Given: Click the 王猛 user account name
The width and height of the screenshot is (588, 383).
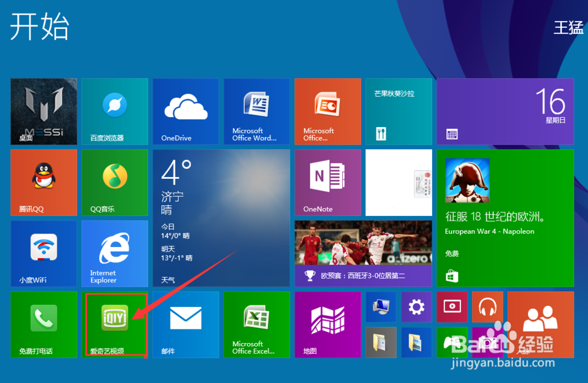Looking at the screenshot, I should tap(569, 28).
